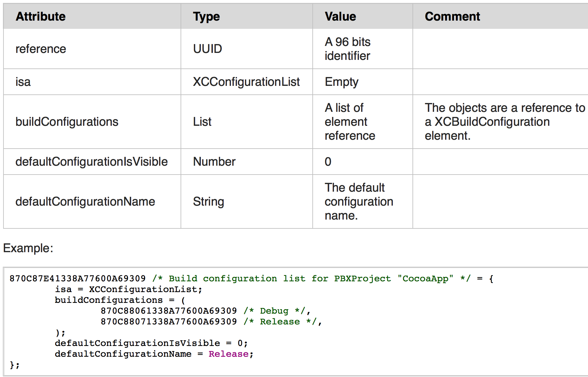
Task: Click the '/* Debug */' code comment
Action: [x=274, y=311]
